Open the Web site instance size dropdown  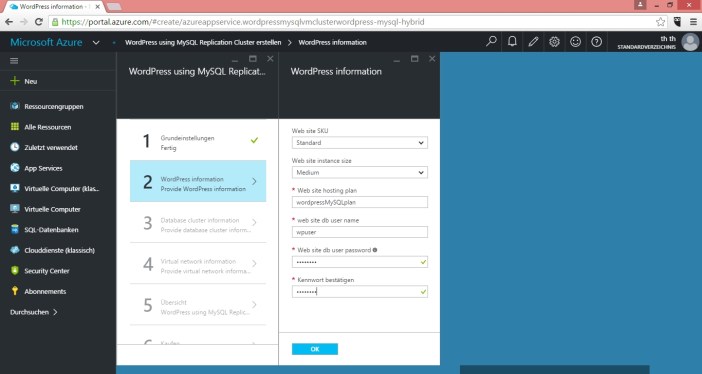click(360, 172)
